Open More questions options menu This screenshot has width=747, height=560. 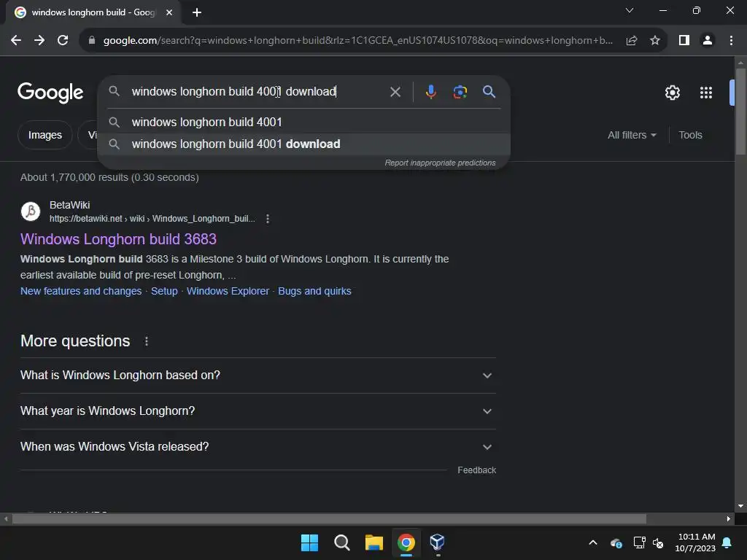pyautogui.click(x=147, y=341)
